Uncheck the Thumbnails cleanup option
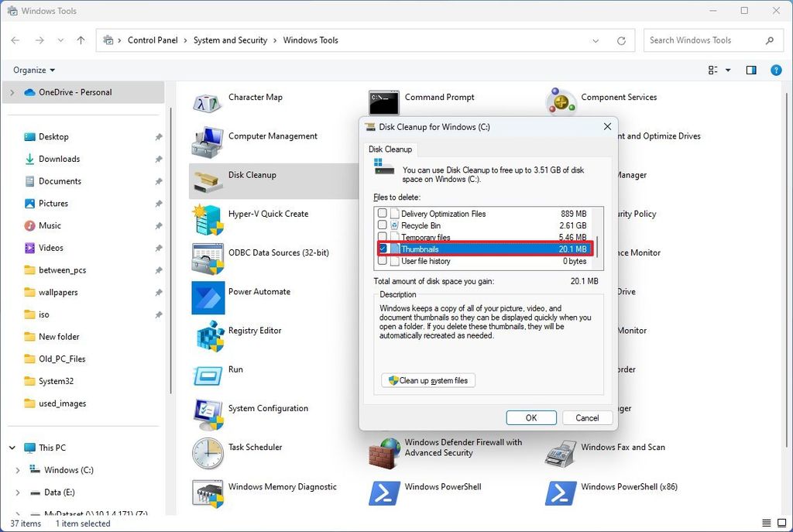The image size is (793, 532). point(383,249)
